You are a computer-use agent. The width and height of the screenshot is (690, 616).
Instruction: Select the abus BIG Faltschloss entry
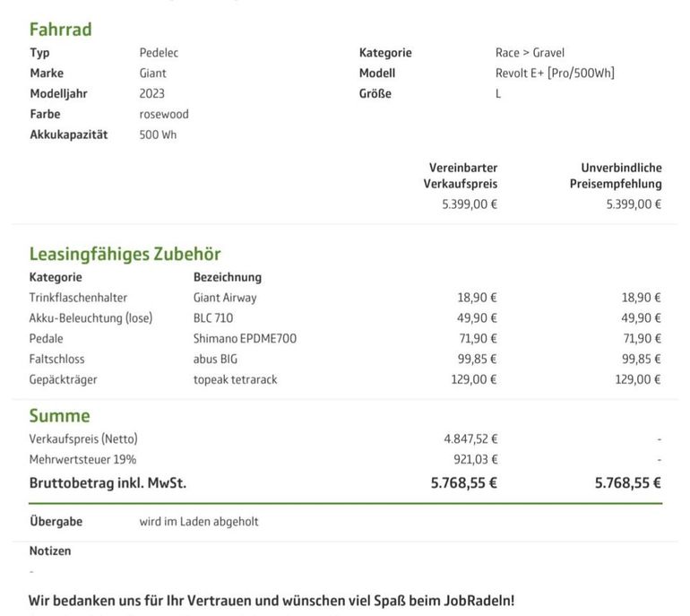215,360
